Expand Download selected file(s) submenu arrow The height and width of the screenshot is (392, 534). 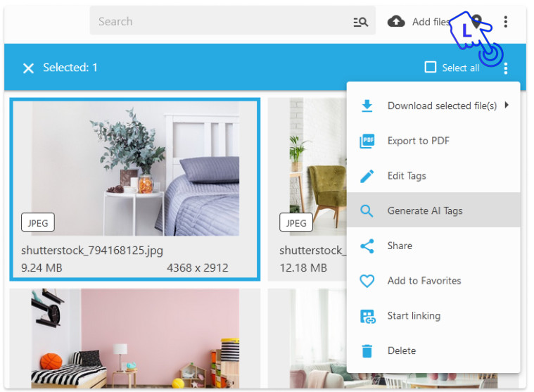point(507,106)
